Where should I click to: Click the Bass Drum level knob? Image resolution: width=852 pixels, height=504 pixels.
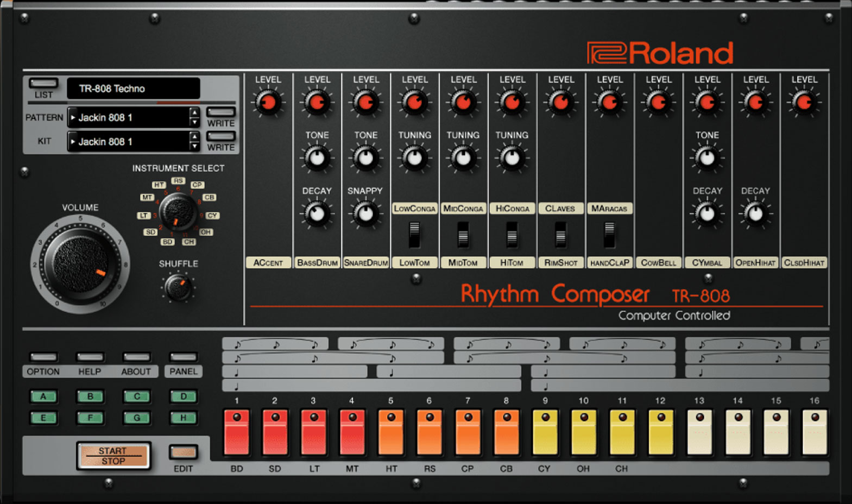click(317, 102)
